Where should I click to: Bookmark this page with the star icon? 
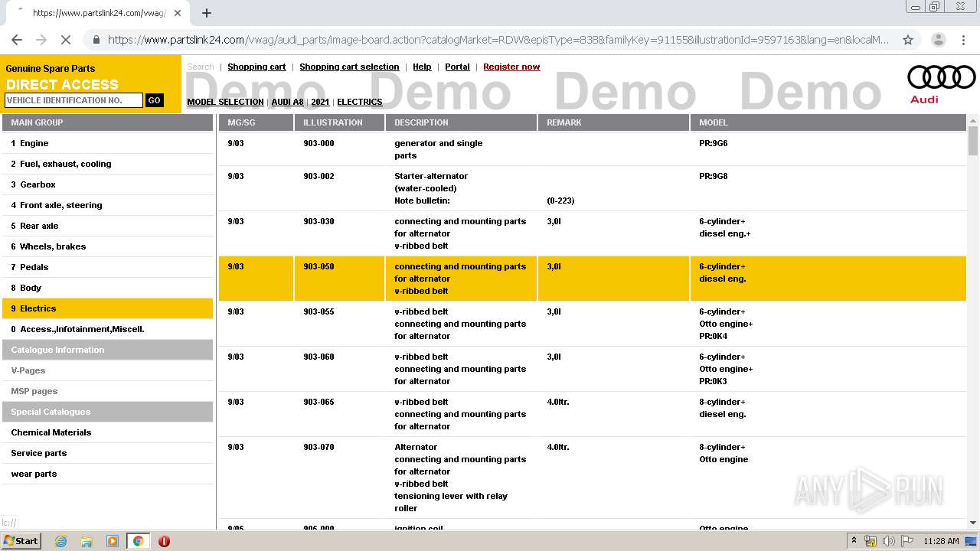click(908, 40)
